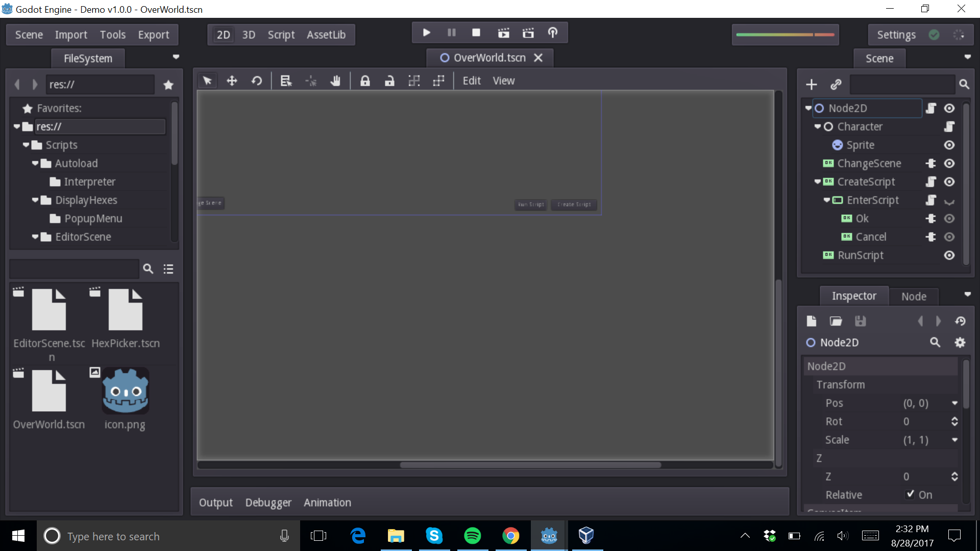This screenshot has height=551, width=980.
Task: Hide the RunScript node
Action: click(x=949, y=256)
